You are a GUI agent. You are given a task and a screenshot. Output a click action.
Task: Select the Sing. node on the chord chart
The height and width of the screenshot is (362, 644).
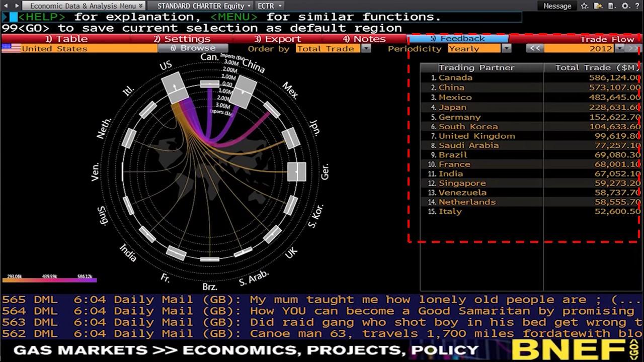click(129, 206)
